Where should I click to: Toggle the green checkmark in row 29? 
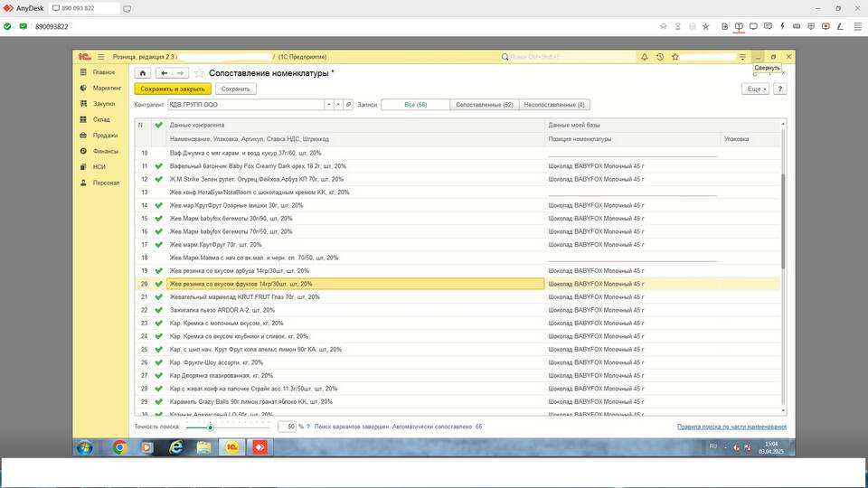(159, 401)
